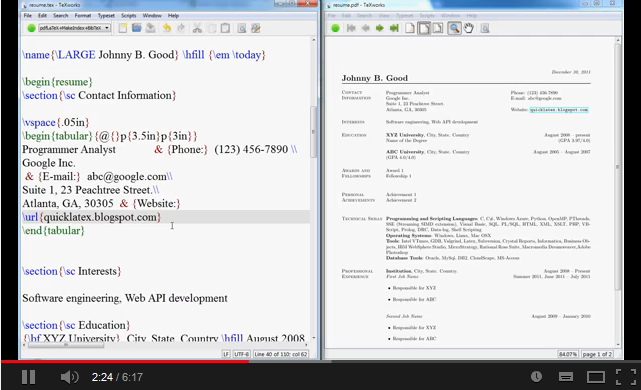Open the File menu in the resume.pdf window
Screen dimensions: 641x390
coord(332,16)
